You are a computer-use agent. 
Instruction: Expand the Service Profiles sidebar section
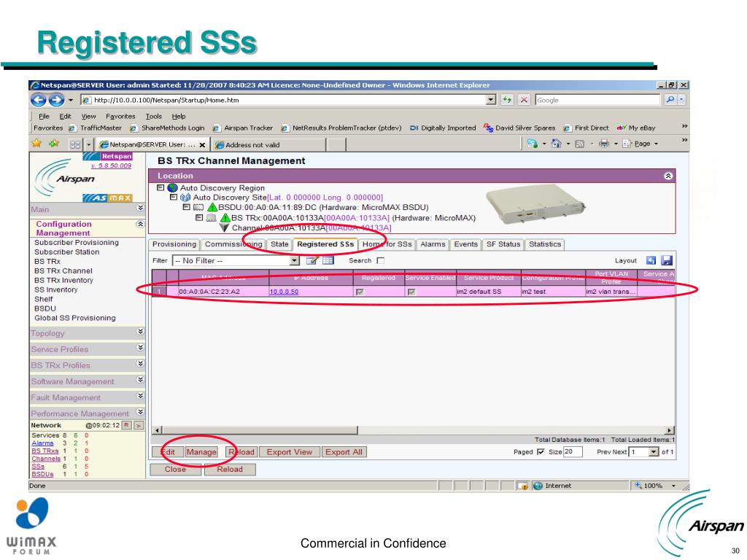coord(140,348)
